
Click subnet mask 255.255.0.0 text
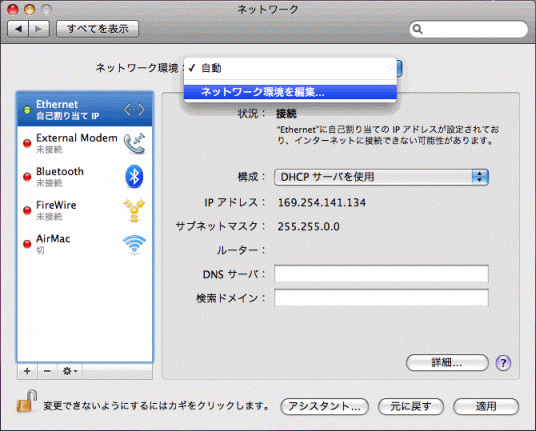pyautogui.click(x=308, y=227)
